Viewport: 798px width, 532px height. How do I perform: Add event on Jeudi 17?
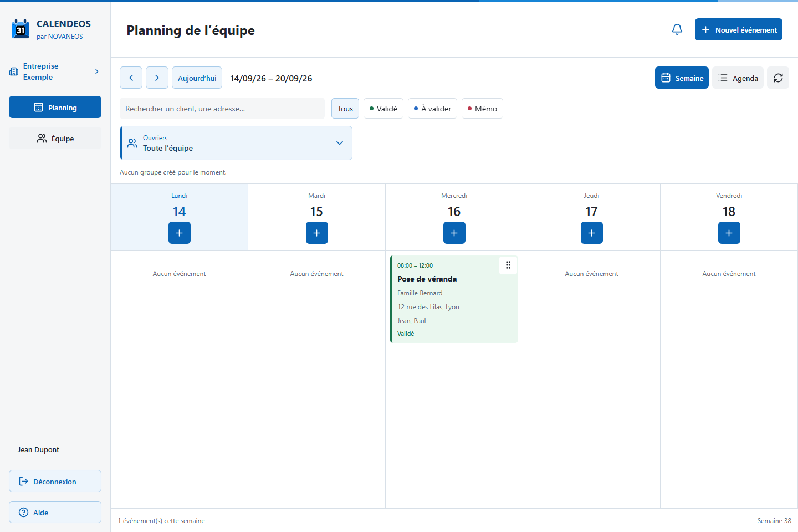click(x=591, y=233)
